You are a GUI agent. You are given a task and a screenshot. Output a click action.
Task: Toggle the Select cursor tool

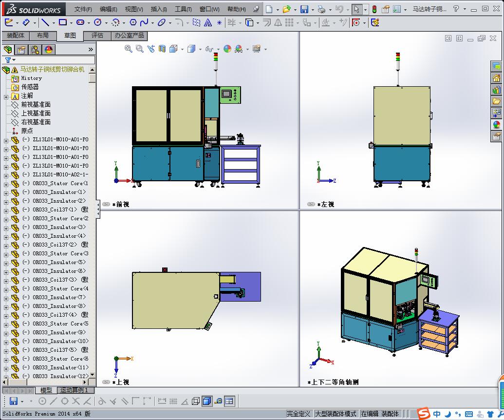coord(356,9)
